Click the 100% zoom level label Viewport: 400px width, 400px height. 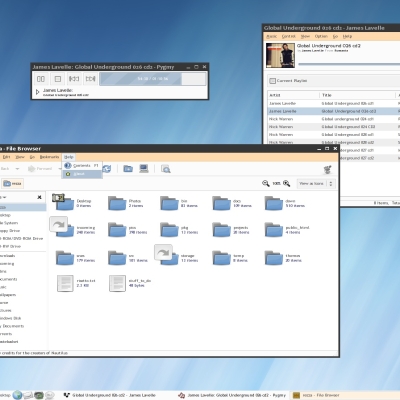(x=276, y=183)
